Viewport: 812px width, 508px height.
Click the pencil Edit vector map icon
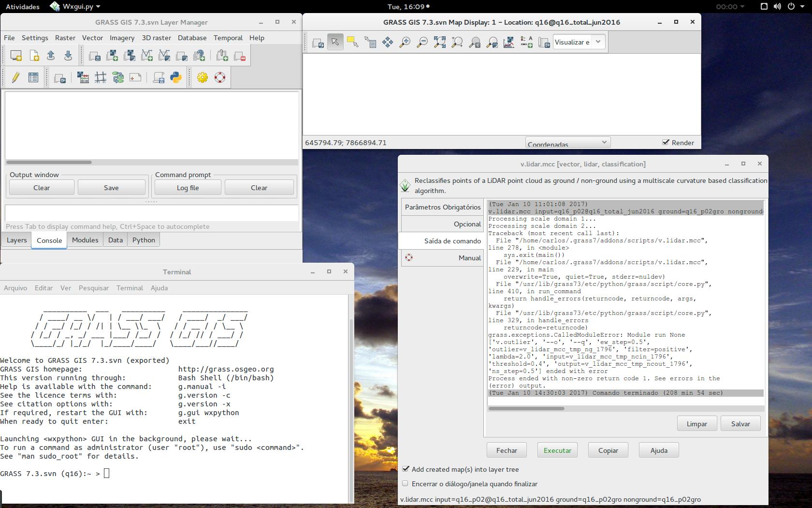click(x=15, y=77)
